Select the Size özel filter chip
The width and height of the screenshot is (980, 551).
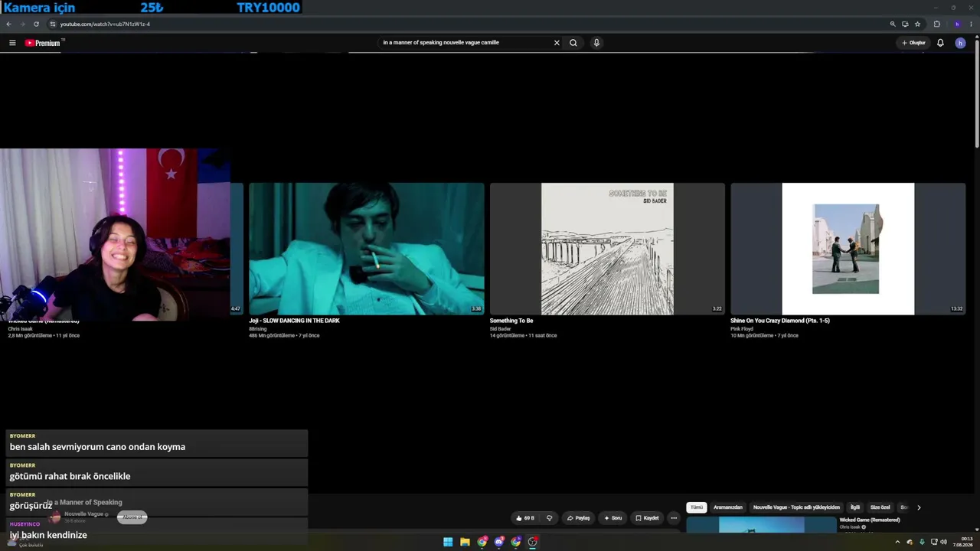point(880,507)
